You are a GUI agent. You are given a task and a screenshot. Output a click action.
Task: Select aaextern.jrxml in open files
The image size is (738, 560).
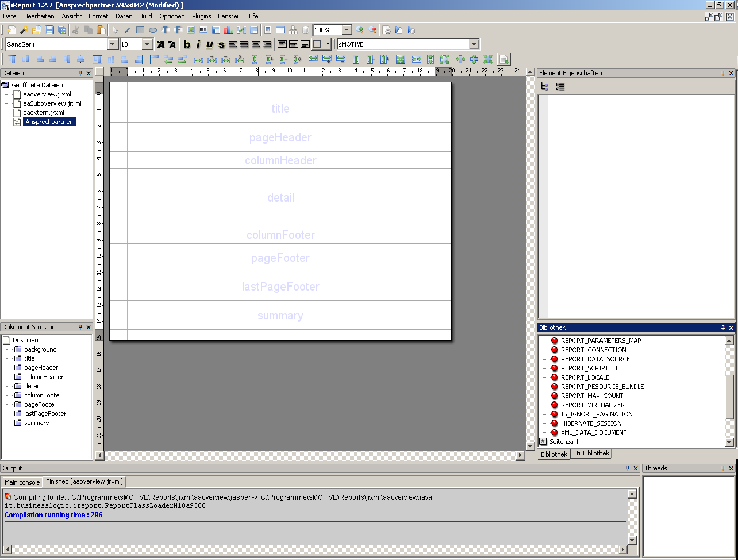(44, 113)
